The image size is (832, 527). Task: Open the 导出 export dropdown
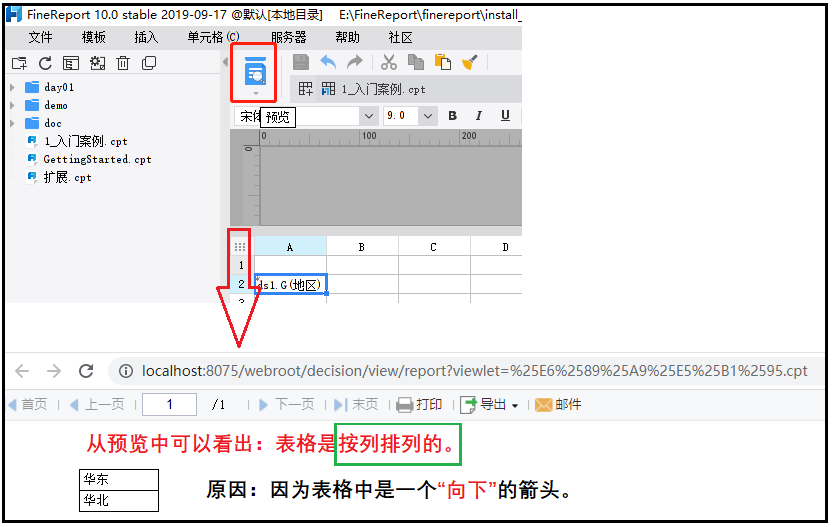pos(514,406)
